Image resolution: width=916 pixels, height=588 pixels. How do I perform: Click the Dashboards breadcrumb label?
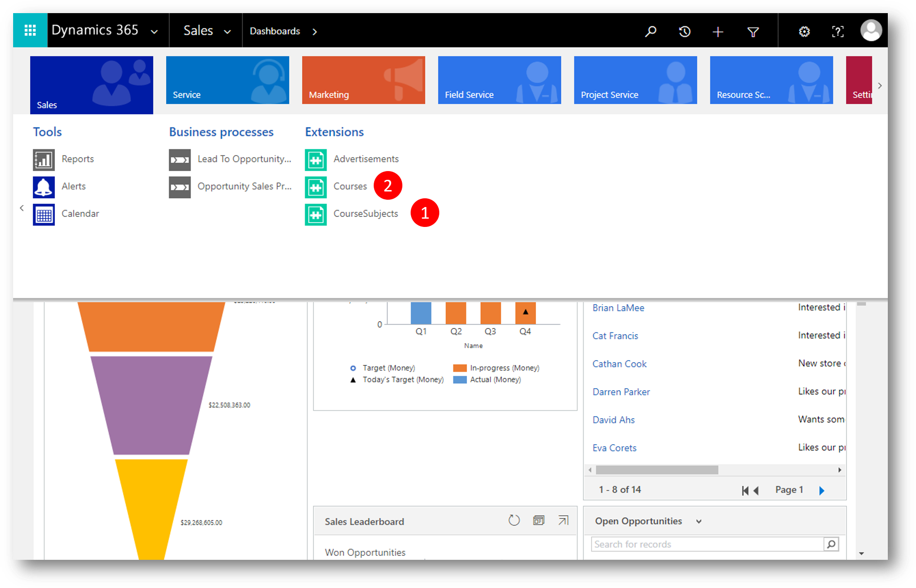(x=275, y=31)
